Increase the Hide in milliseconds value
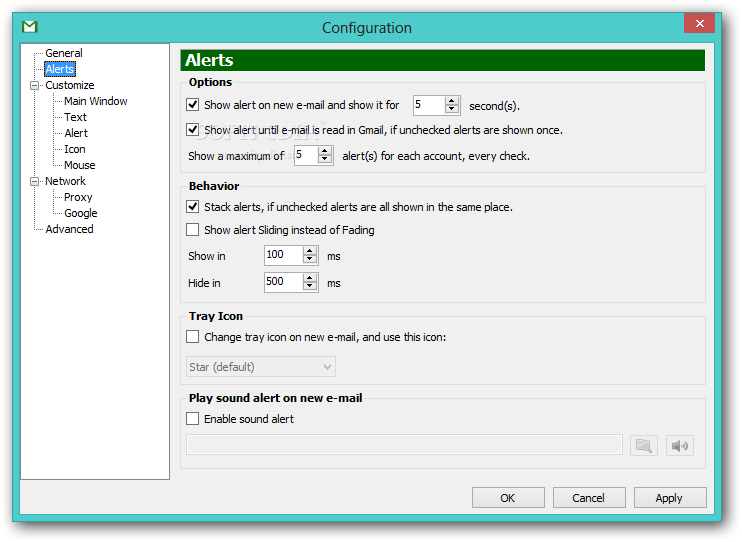Image resolution: width=742 pixels, height=542 pixels. (x=309, y=278)
